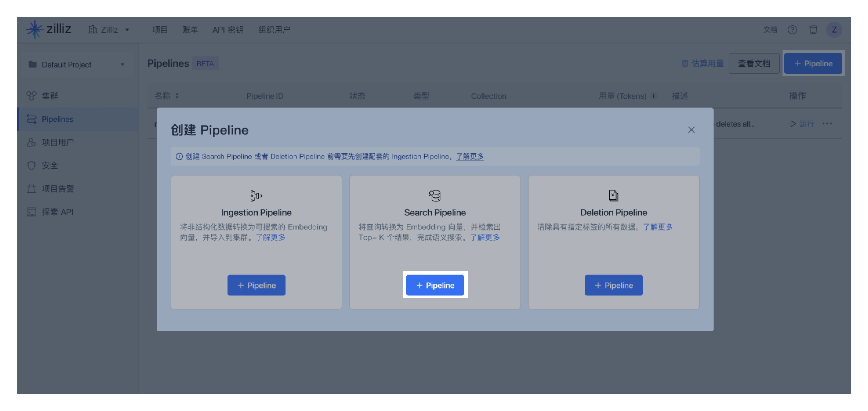Click the top-right + Pipeline button
This screenshot has width=868, height=411.
tap(813, 63)
